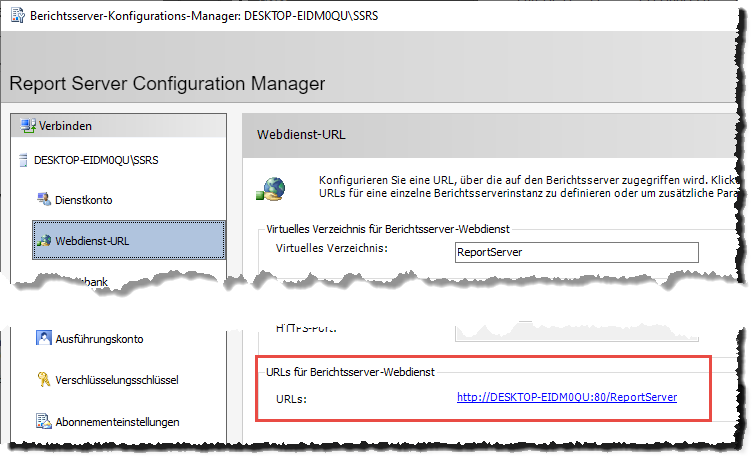756x462 pixels.
Task: Click the Verbinden computer icon
Action: (x=28, y=126)
